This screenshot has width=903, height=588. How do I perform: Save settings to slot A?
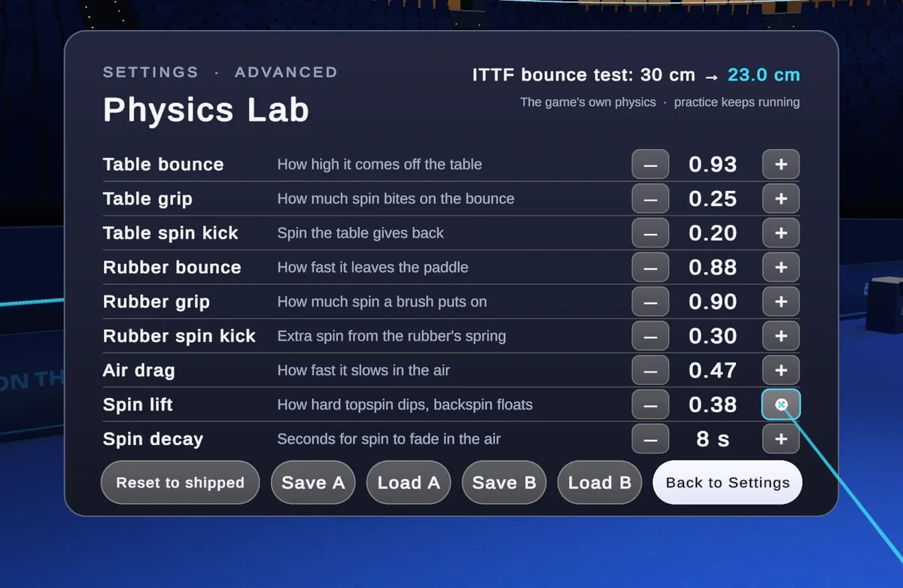pos(313,483)
